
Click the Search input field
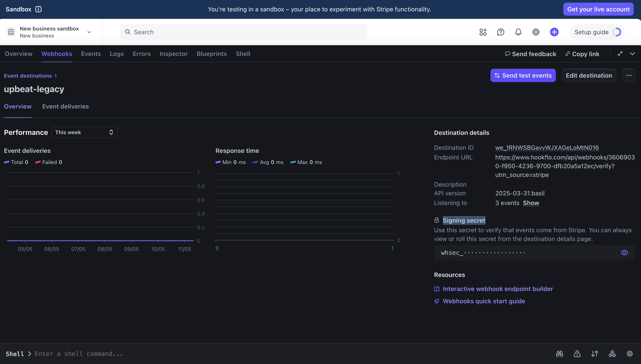pos(243,32)
